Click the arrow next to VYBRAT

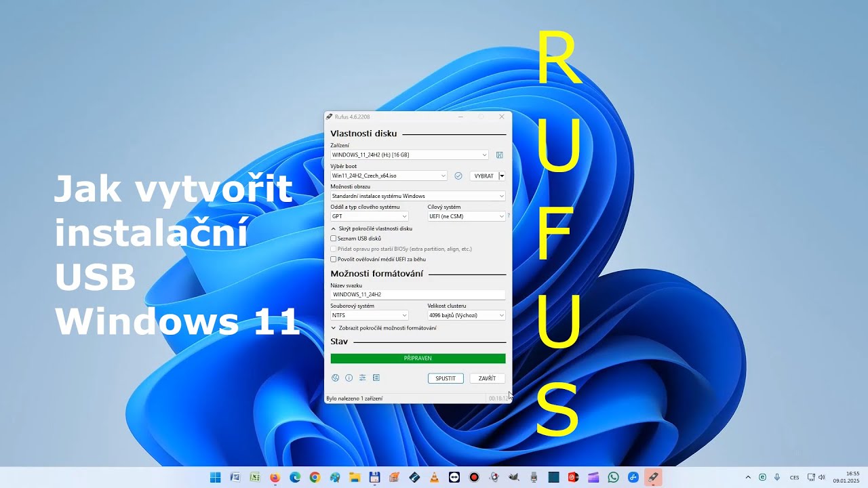(502, 176)
